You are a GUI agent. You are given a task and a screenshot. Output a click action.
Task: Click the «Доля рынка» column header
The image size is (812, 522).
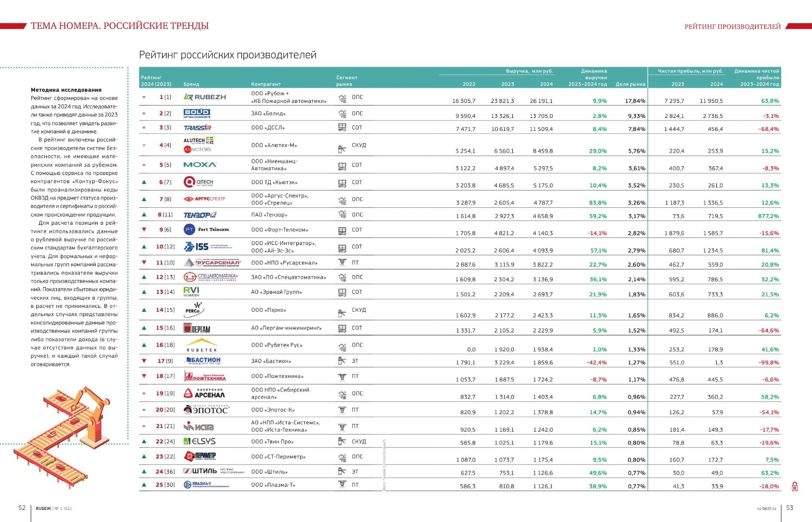[x=630, y=84]
